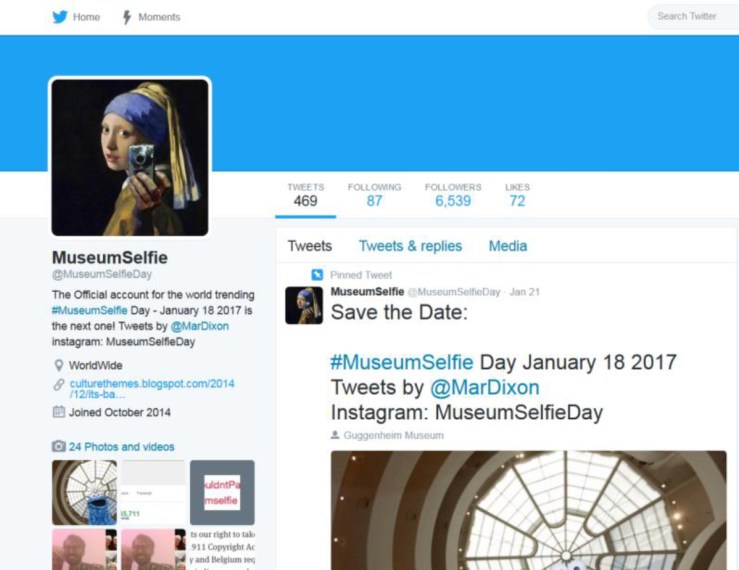Click the camera icon beside Photos and videos

[x=59, y=447]
